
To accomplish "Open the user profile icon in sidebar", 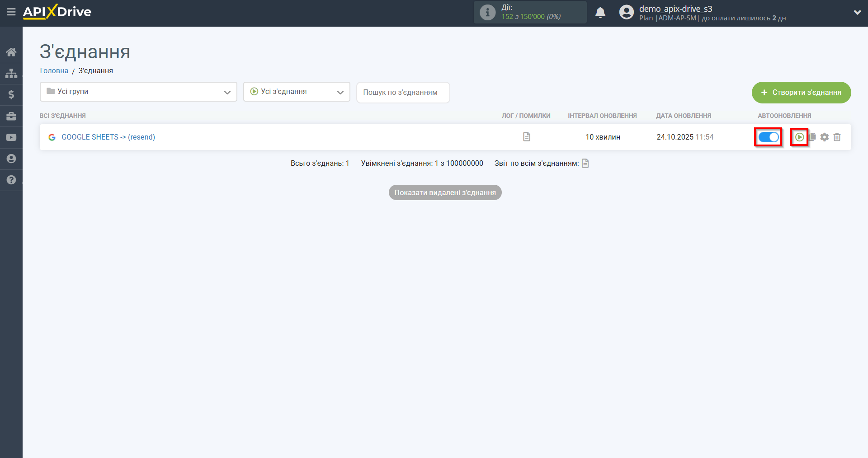I will [x=11, y=159].
